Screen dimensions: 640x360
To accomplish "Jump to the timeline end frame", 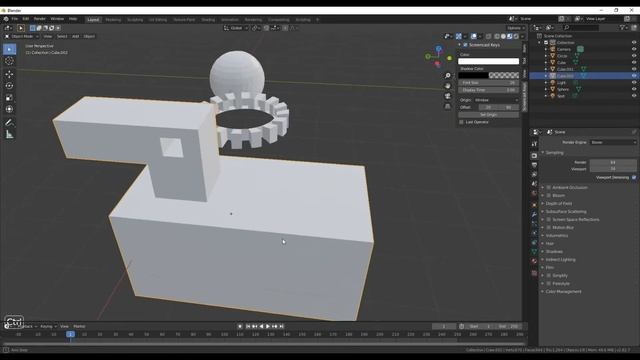I will pyautogui.click(x=281, y=327).
